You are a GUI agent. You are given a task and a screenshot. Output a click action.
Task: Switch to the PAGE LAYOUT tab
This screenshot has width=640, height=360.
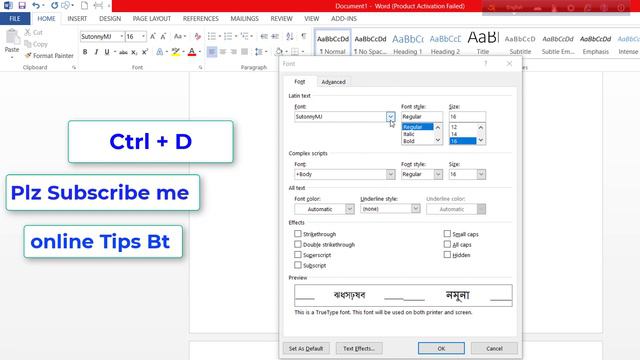[151, 18]
